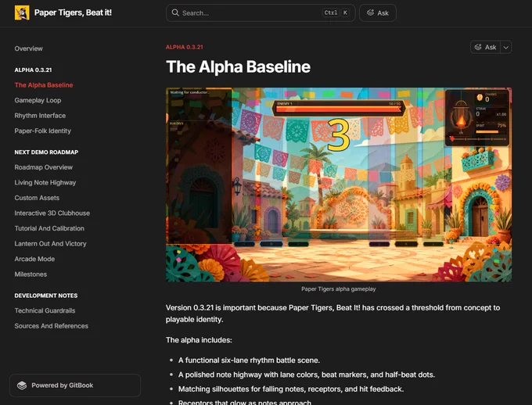Click the sparkle icon in page Ask button
The image size is (532, 405).
tap(478, 47)
